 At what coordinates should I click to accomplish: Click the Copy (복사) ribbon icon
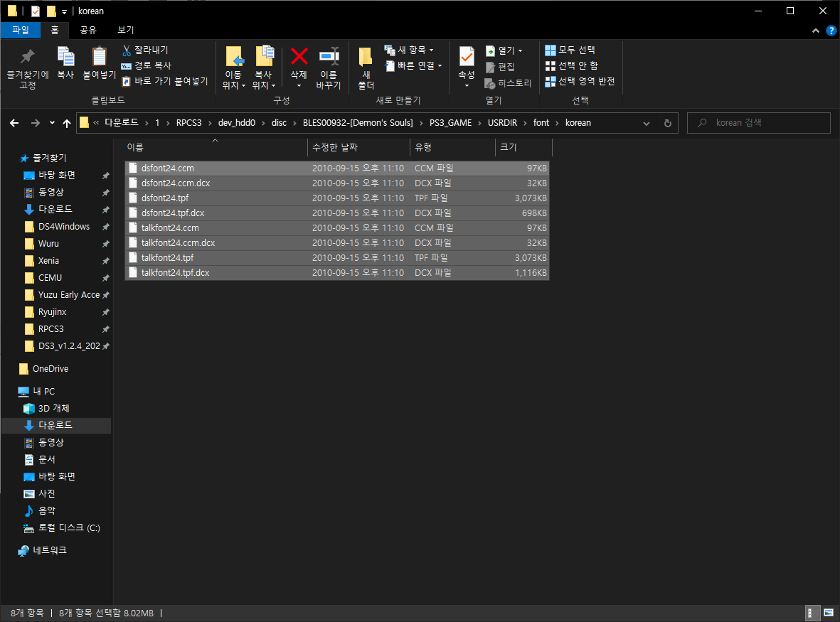65,63
